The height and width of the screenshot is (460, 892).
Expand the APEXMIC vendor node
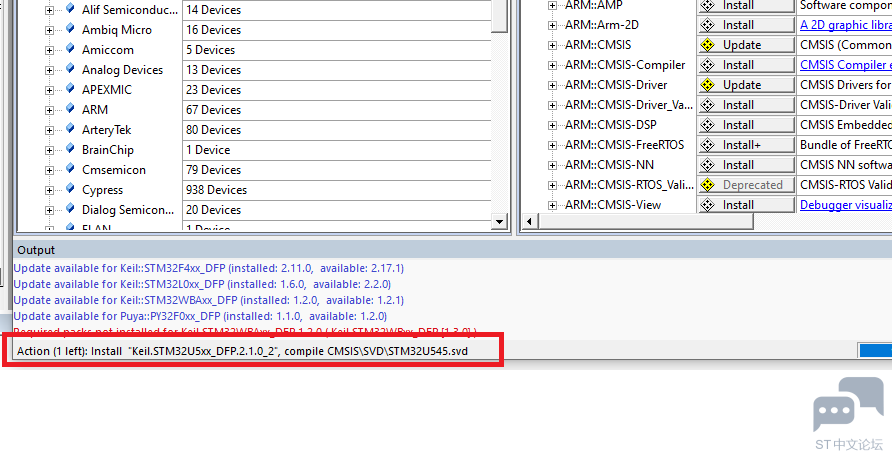[x=49, y=90]
